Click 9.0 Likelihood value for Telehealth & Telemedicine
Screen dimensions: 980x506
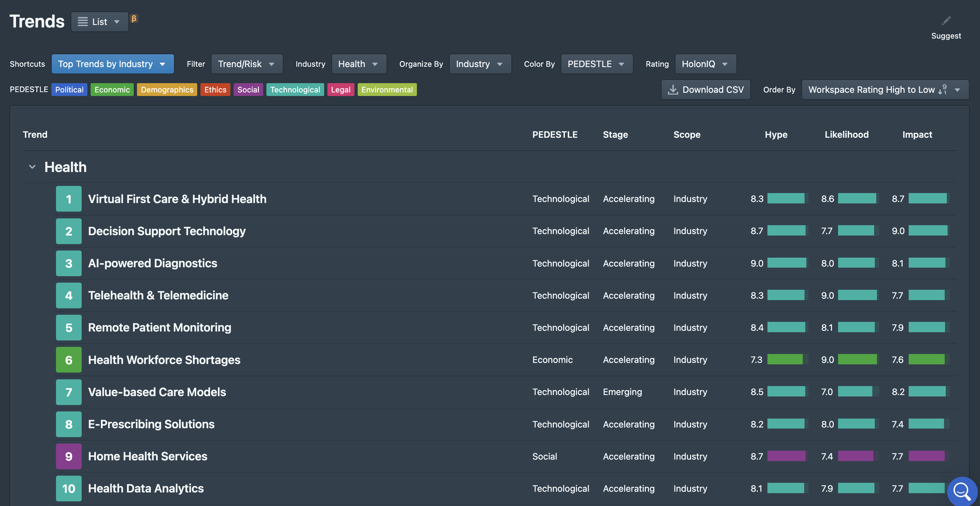pyautogui.click(x=827, y=295)
